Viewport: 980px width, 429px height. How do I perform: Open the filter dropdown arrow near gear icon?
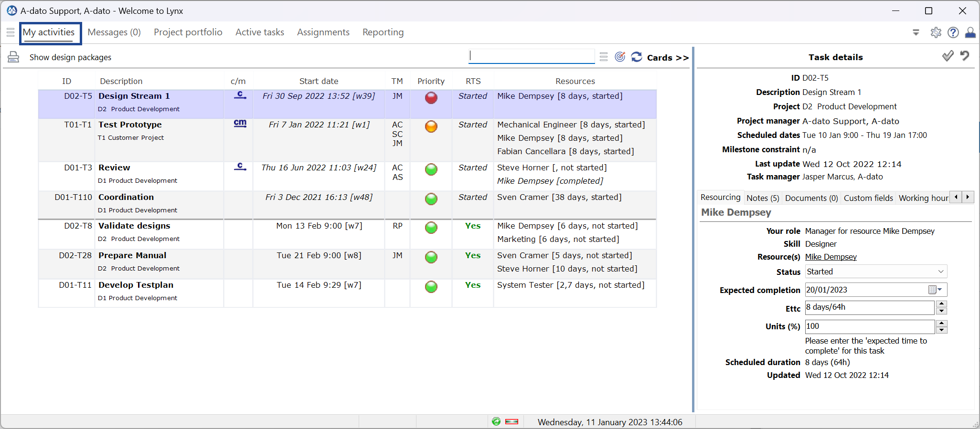tap(916, 32)
